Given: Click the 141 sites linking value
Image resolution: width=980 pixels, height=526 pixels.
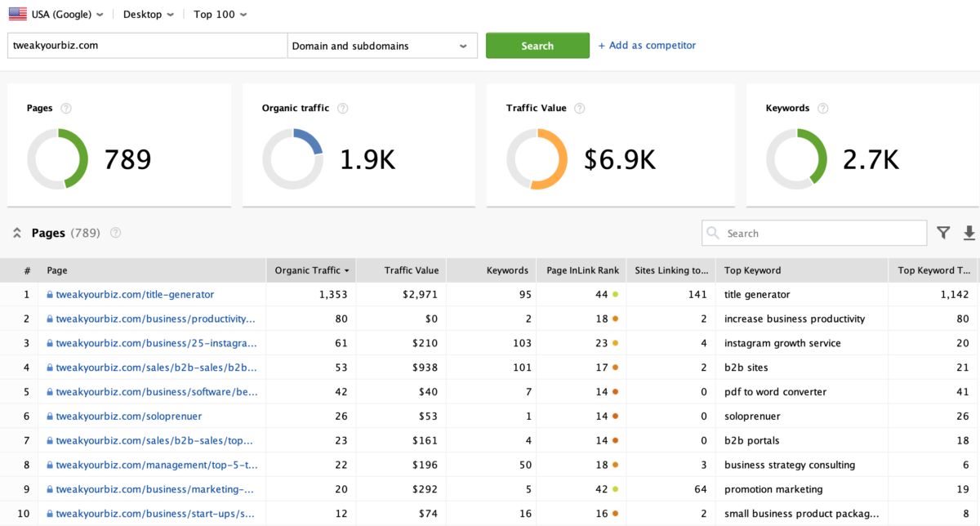Looking at the screenshot, I should click(x=697, y=294).
